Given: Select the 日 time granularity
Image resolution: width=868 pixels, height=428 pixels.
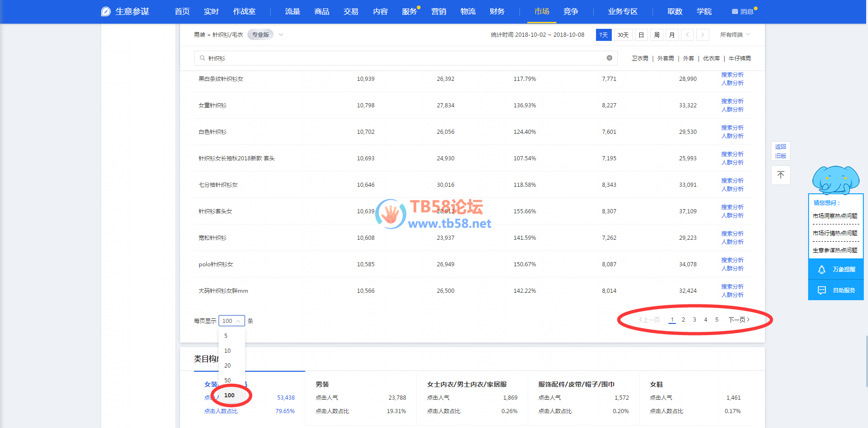Looking at the screenshot, I should pos(641,35).
